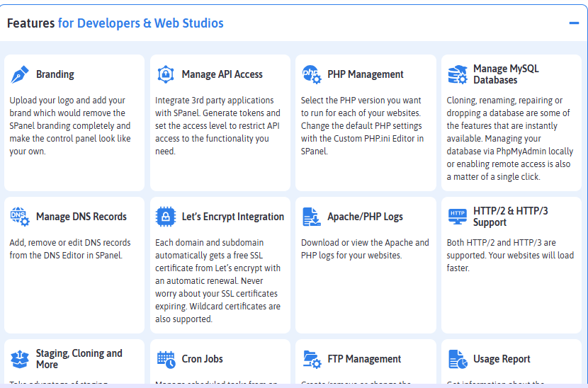Click the description about selecting the PHP version
The image size is (588, 388).
click(362, 125)
